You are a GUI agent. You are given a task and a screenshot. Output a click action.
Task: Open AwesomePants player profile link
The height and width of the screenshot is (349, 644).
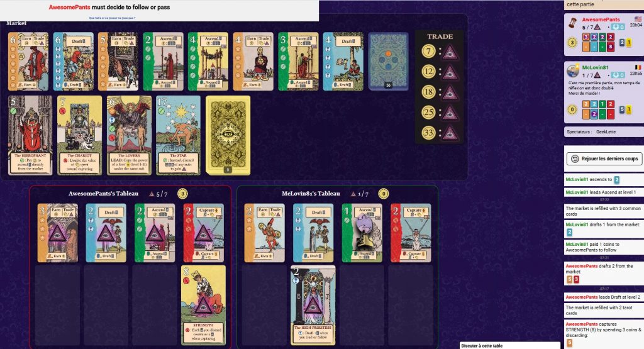(x=601, y=19)
